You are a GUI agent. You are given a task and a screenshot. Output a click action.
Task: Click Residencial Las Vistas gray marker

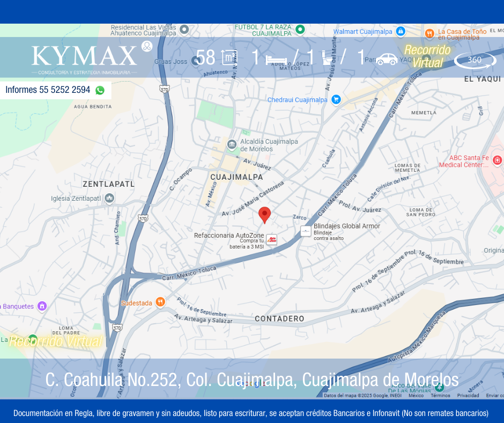(x=184, y=30)
